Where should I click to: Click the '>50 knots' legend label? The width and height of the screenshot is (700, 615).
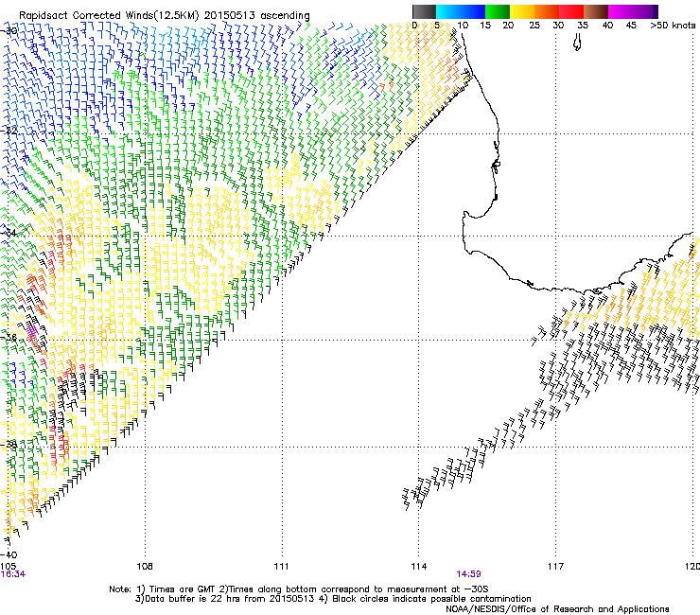pyautogui.click(x=673, y=26)
